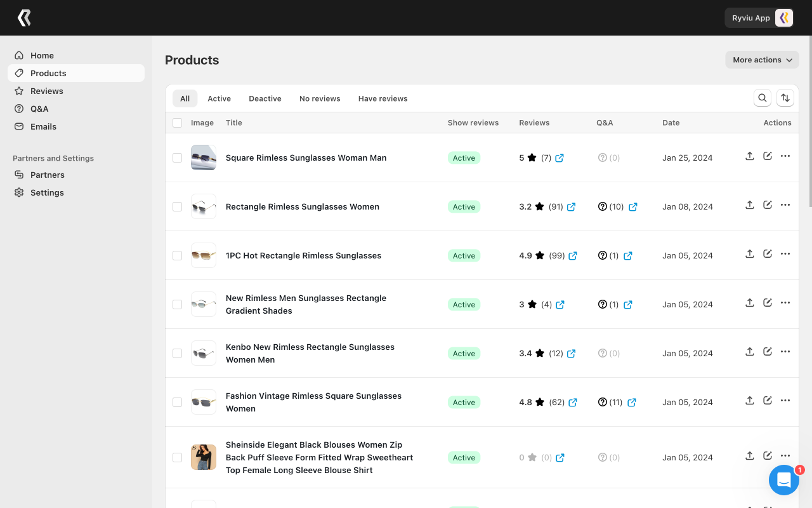Switch to the Deactive tab
Screen dimensions: 812x508
tap(265, 98)
